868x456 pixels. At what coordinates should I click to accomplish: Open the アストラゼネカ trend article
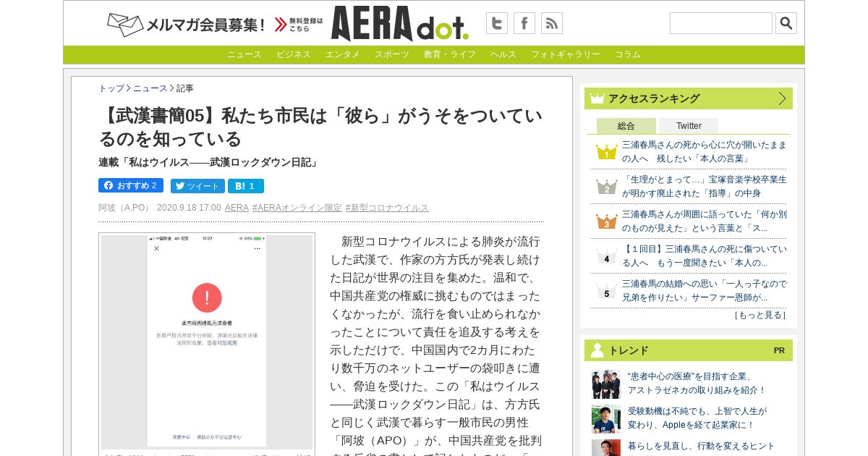pos(697,384)
